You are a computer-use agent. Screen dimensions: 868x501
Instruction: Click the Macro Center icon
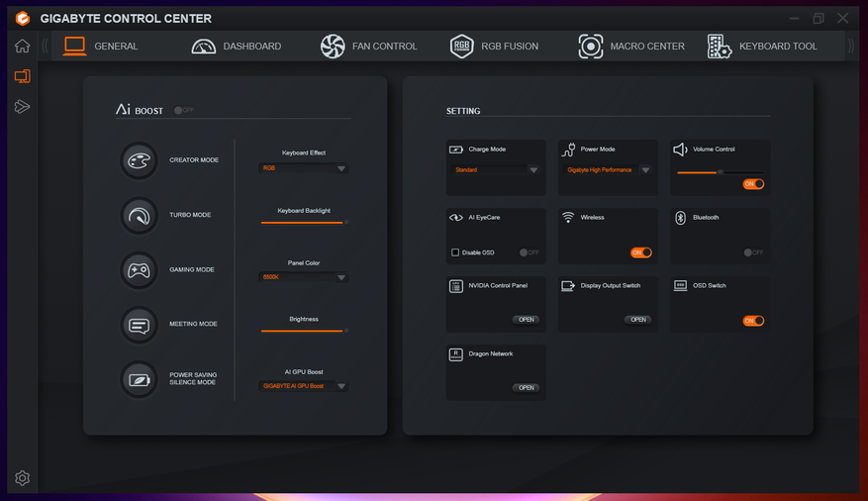pyautogui.click(x=591, y=47)
